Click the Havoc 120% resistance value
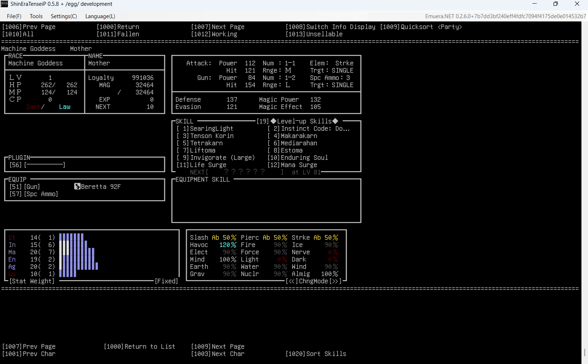This screenshot has width=588, height=364. point(228,245)
